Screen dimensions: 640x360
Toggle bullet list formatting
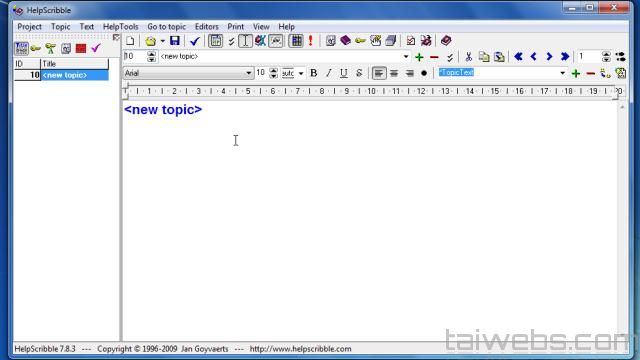(424, 73)
